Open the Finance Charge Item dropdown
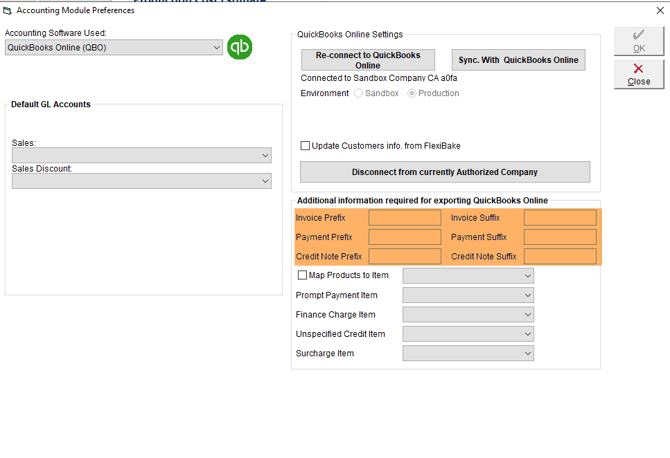Viewport: 670px width, 458px height. click(x=468, y=314)
